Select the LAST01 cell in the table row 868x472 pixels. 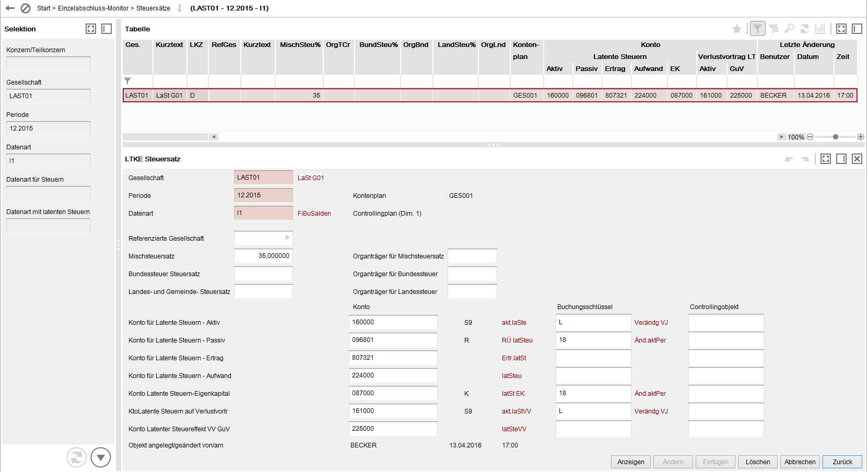137,96
